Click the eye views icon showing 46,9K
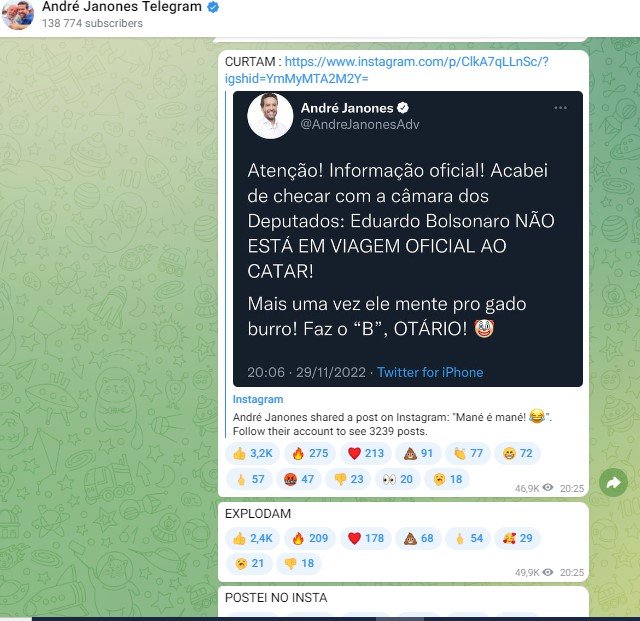The height and width of the screenshot is (621, 640). click(548, 487)
